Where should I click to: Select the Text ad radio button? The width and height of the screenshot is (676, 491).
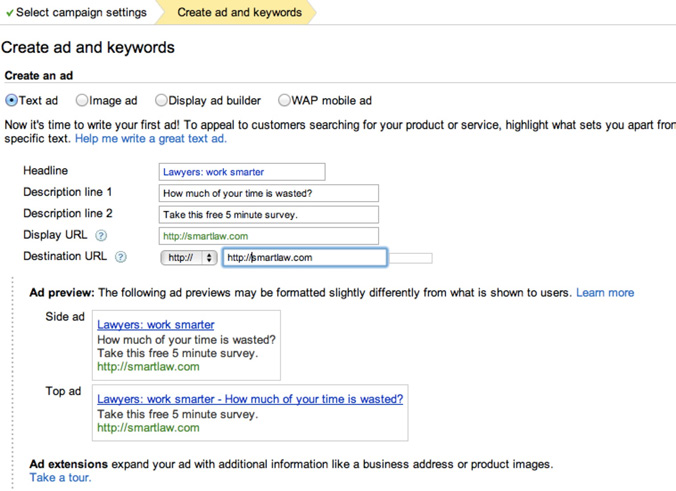12,100
